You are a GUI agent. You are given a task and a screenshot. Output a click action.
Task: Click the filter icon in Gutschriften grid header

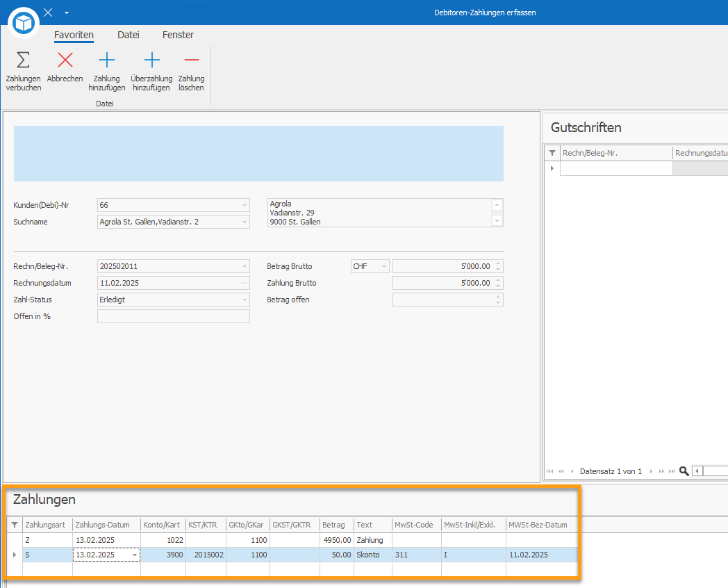coord(552,153)
